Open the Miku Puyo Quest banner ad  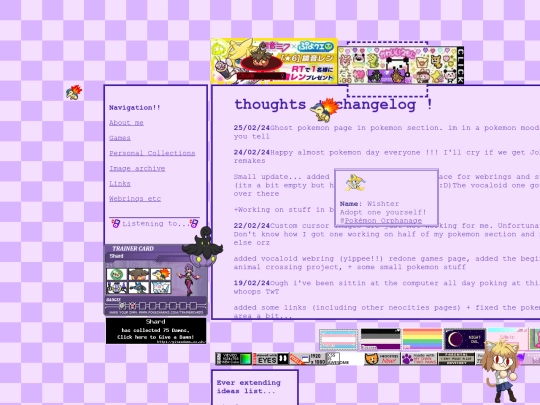pos(274,61)
